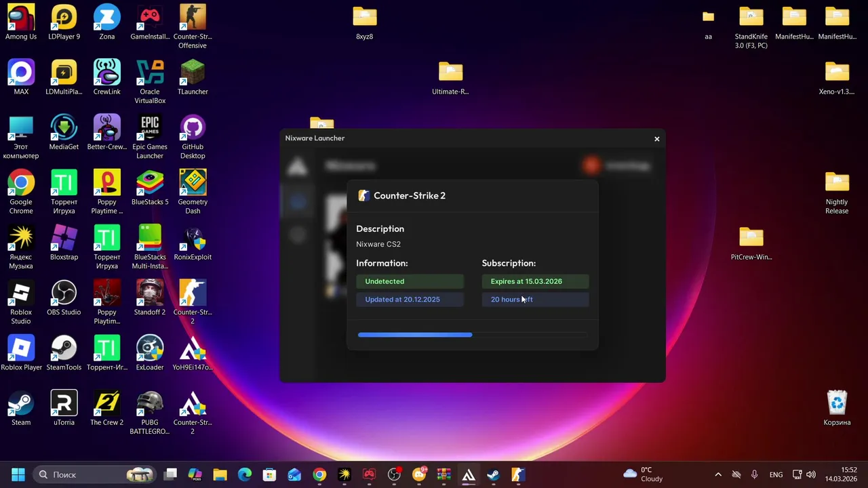This screenshot has height=488, width=868.
Task: Click 'Expires at 15.03.2026' subscription label
Action: point(536,281)
